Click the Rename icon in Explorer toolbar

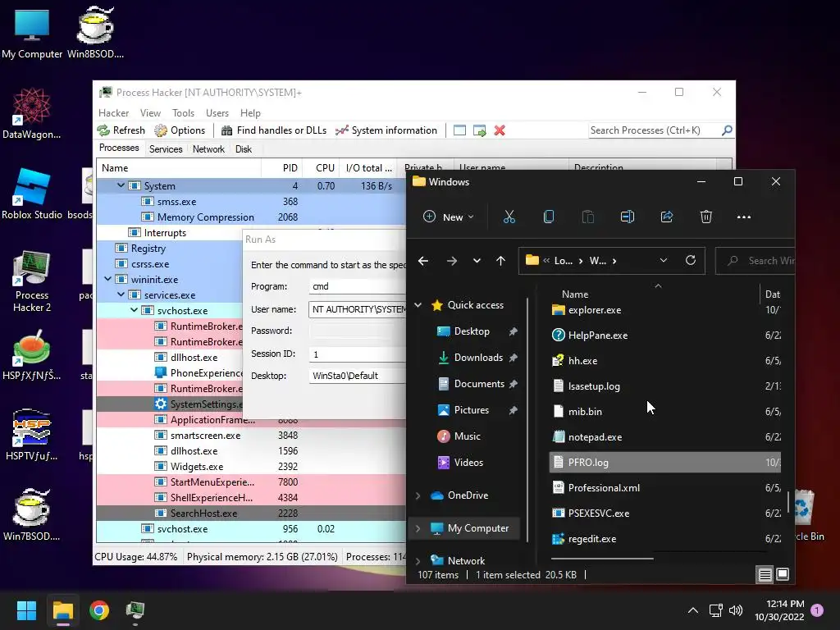(x=628, y=217)
